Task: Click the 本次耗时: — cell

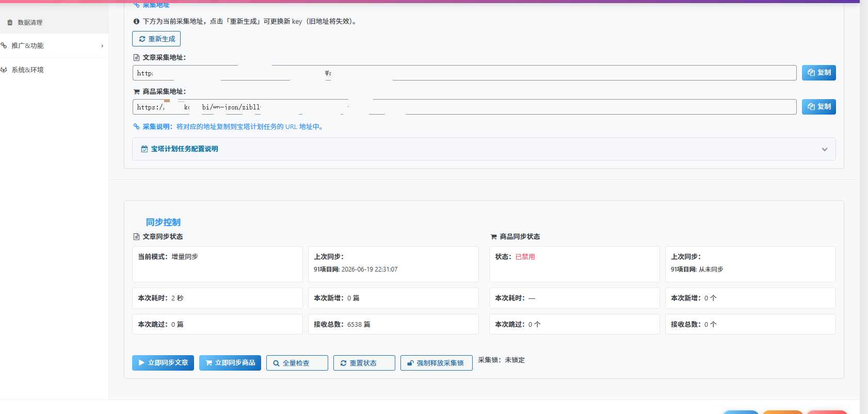Action: [x=574, y=298]
